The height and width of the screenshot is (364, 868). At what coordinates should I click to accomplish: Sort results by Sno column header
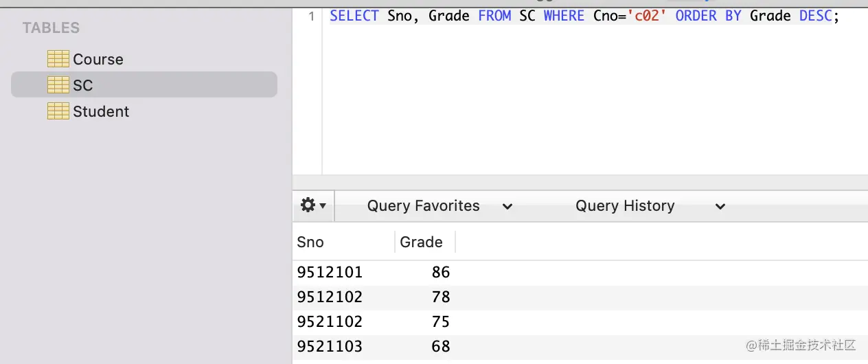tap(310, 242)
